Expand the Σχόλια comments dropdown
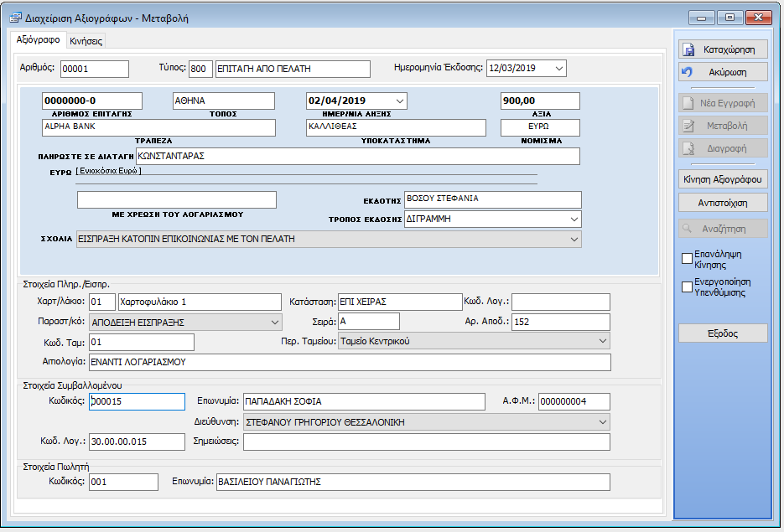Viewport: 784px width, 532px height. coord(574,240)
